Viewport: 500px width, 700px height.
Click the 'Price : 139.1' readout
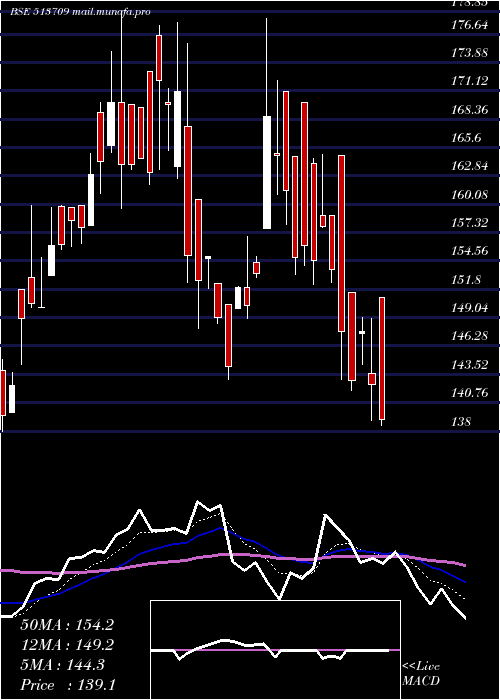68,685
